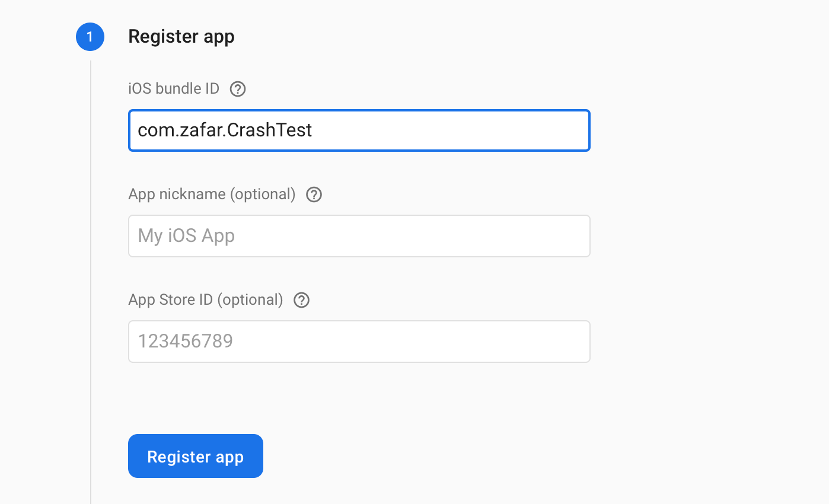This screenshot has width=829, height=504.
Task: Click the App Store ID (optional) label
Action: point(205,300)
